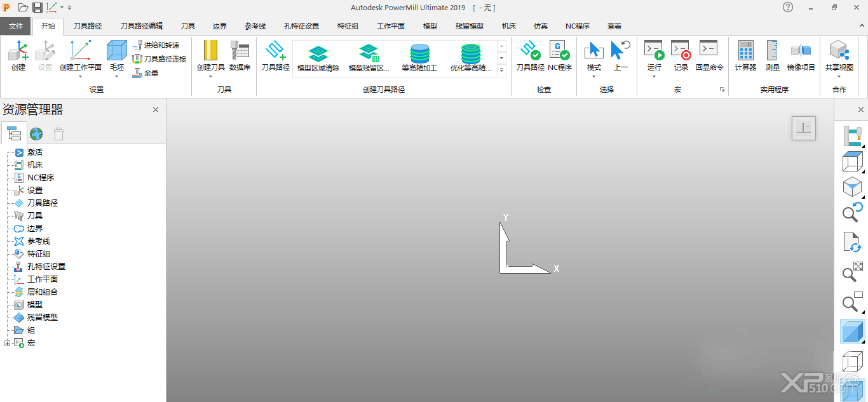Toggle plain shaded view mode

(851, 332)
